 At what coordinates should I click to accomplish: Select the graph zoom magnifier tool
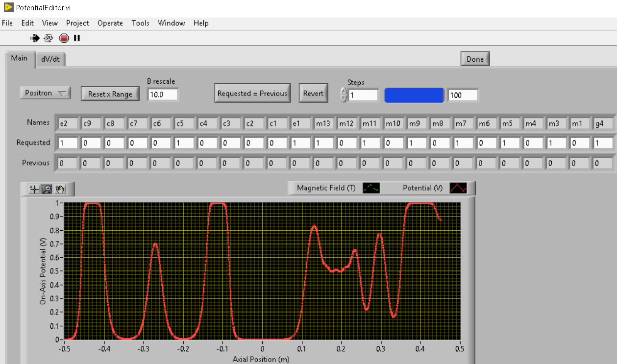47,189
